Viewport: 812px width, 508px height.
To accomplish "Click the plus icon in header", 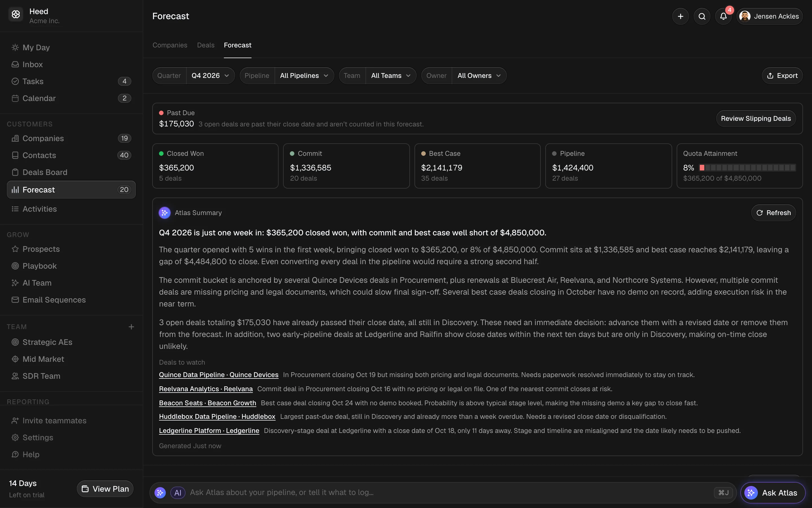I will click(680, 16).
